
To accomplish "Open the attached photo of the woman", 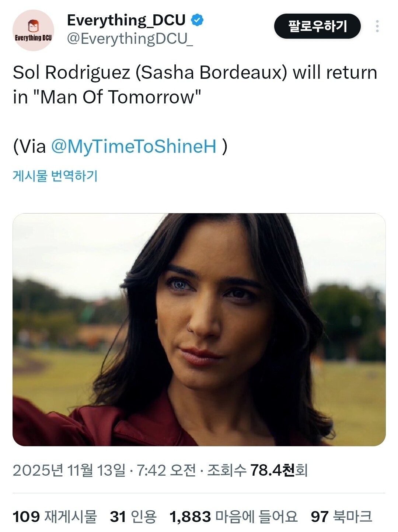I will [x=199, y=330].
